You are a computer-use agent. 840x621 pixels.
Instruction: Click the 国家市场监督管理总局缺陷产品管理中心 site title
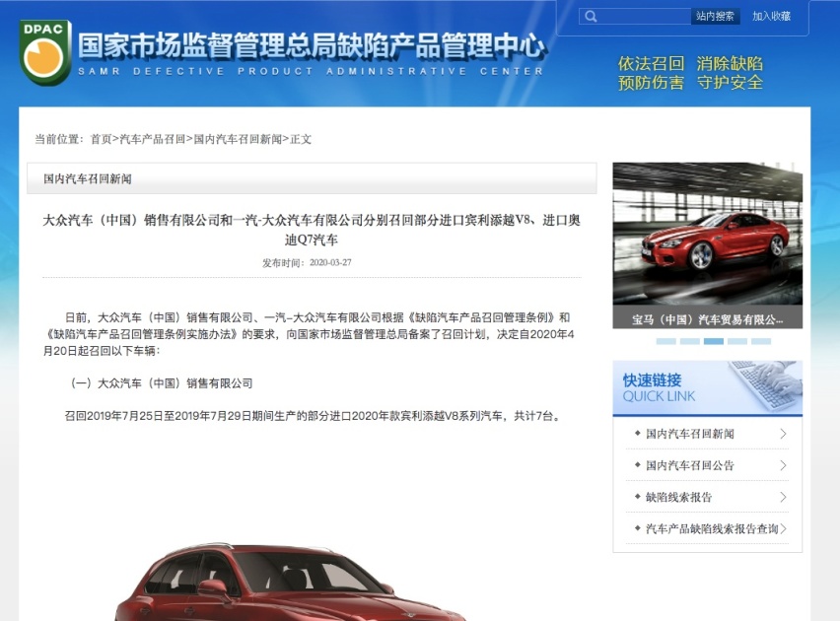point(312,45)
